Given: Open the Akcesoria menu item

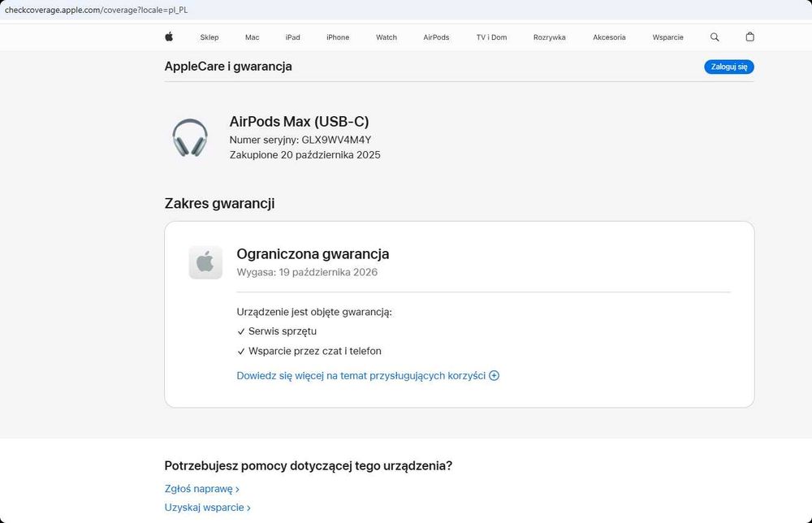Looking at the screenshot, I should coord(609,37).
